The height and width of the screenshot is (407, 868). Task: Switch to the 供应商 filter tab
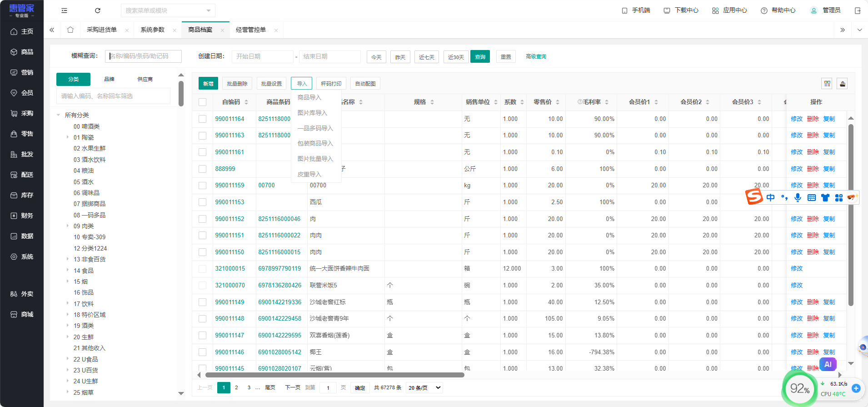click(145, 79)
